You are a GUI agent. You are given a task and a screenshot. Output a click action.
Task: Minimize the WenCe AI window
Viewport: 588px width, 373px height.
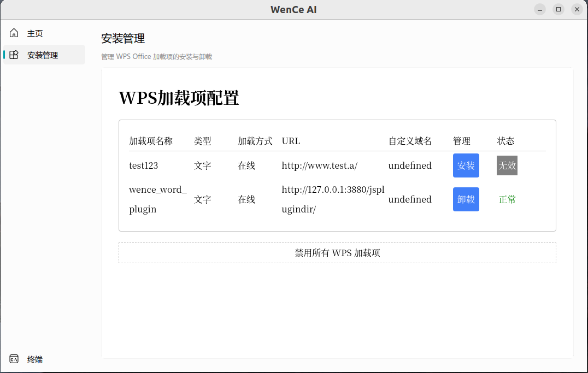539,9
